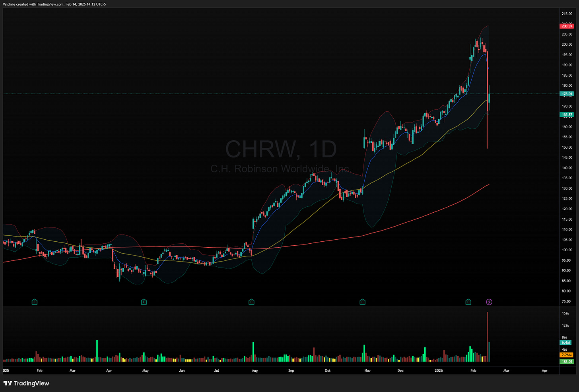
Task: Click the 200.00 price axis value
Action: (x=567, y=45)
